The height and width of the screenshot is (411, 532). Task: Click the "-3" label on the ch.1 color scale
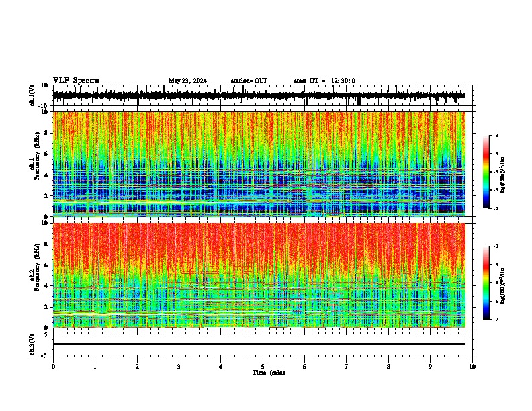496,135
